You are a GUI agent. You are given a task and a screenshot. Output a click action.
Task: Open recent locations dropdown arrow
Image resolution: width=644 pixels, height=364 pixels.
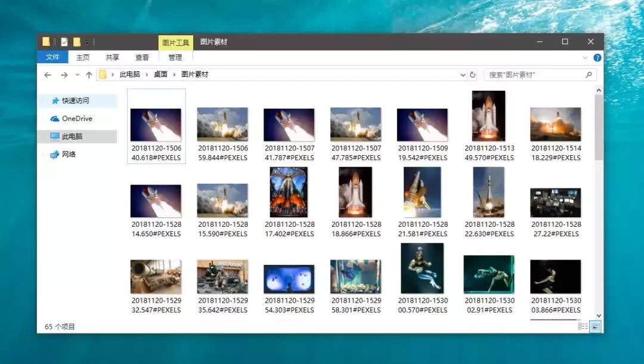click(x=77, y=75)
